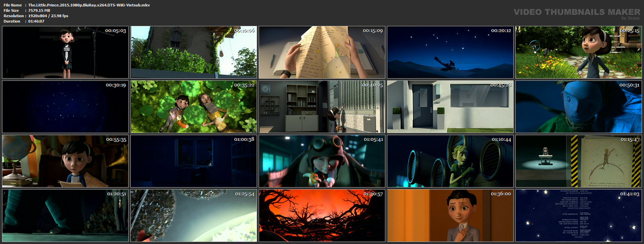Click the 'Duration' label in header
This screenshot has height=244, width=644.
pyautogui.click(x=12, y=21)
